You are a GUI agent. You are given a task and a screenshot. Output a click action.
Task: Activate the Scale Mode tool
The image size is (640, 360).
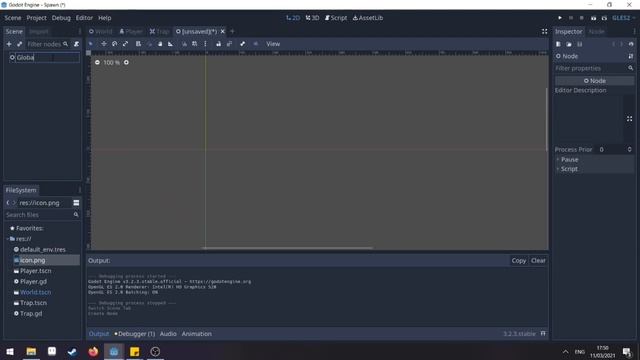tap(125, 44)
